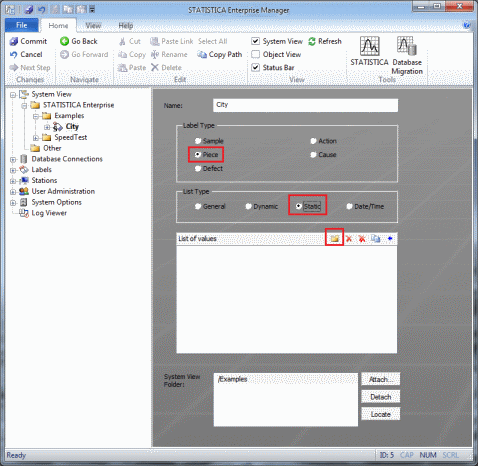Click Select All in the Edit group

pyautogui.click(x=213, y=41)
